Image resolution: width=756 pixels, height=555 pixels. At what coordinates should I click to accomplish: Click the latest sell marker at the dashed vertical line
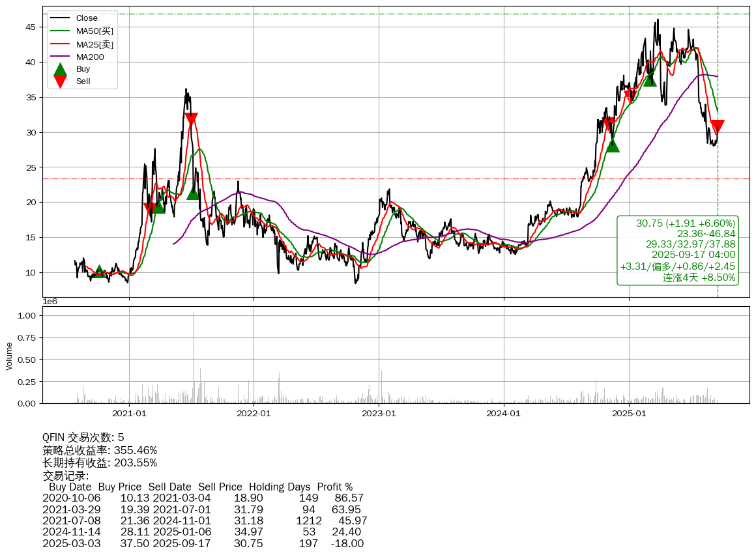(x=718, y=126)
